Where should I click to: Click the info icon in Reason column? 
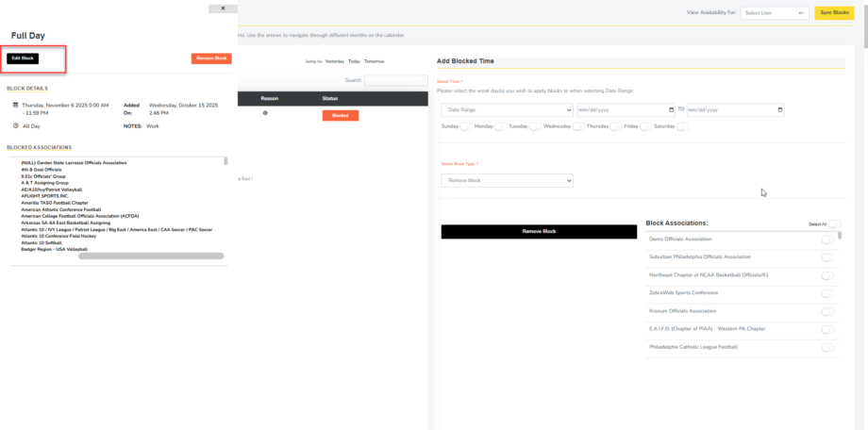(265, 113)
